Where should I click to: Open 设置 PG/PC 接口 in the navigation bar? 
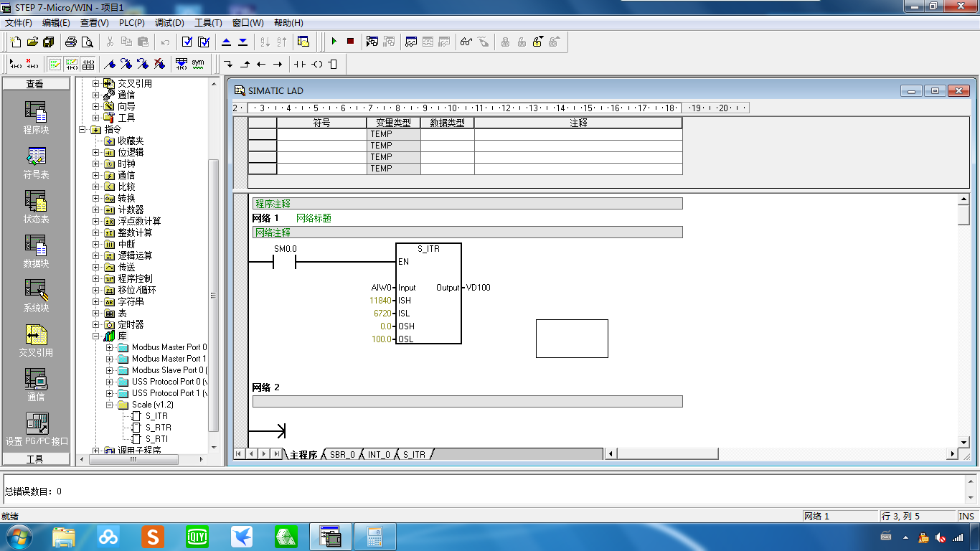pyautogui.click(x=37, y=429)
